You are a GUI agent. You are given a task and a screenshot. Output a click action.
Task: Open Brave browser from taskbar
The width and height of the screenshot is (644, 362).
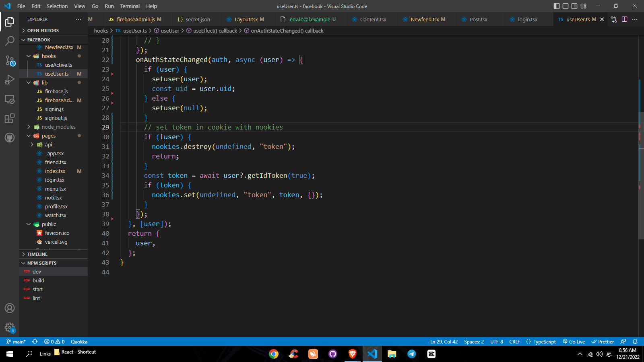tap(353, 354)
